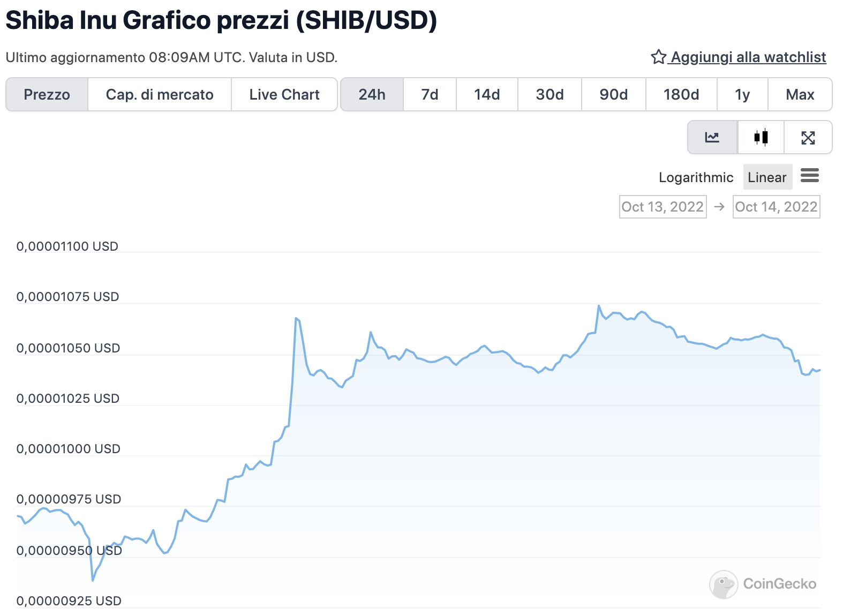Select the line chart view icon
843x616 pixels.
click(712, 138)
